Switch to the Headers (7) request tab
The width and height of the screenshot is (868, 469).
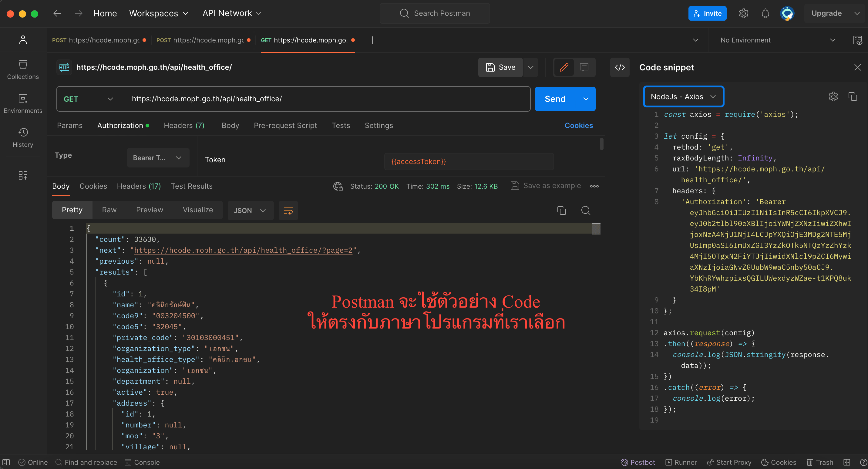pos(184,125)
